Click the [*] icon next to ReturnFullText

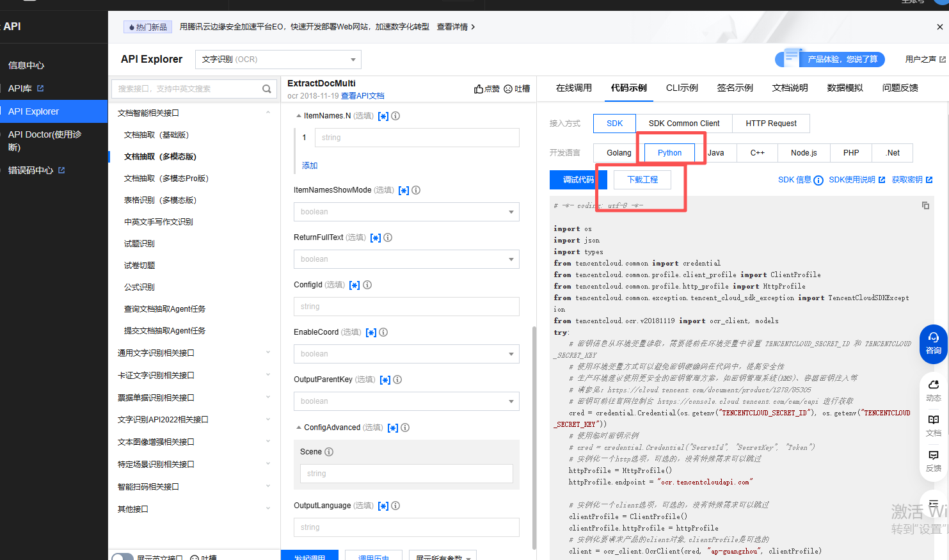[376, 237]
